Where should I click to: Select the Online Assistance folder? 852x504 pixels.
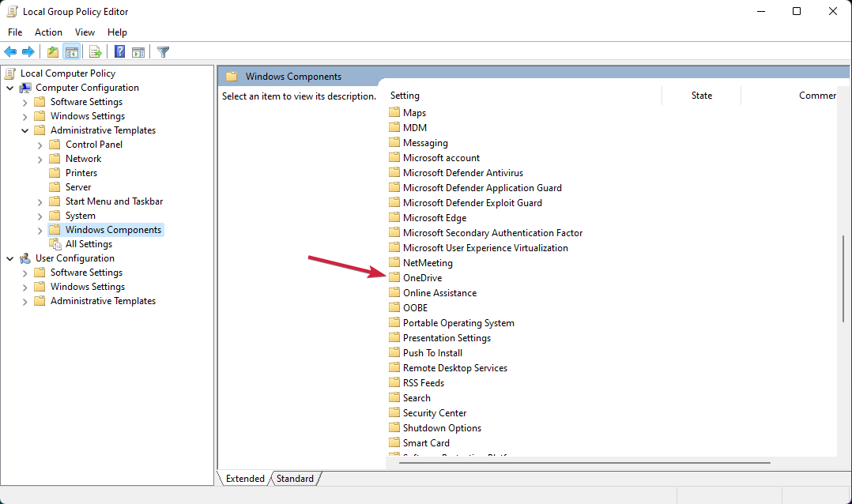439,293
